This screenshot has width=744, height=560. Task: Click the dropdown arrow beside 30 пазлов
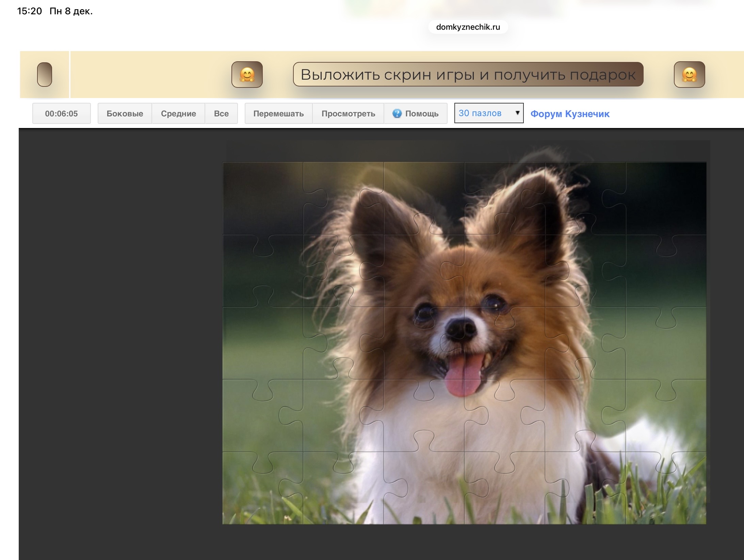pos(517,113)
